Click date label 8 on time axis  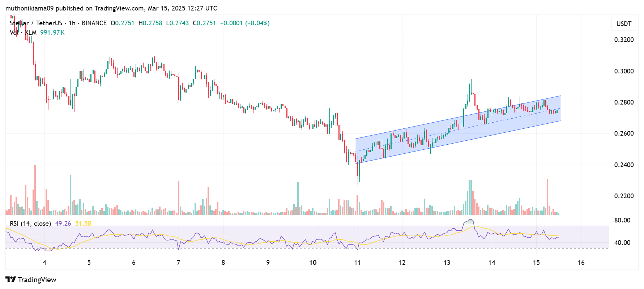(x=223, y=263)
